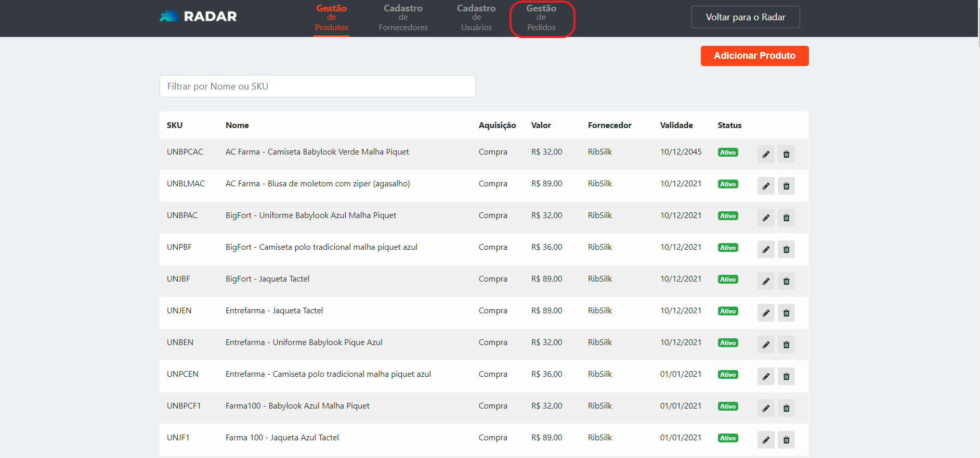Edit the UNBPCF1 Farma100 Babylook product
This screenshot has height=458, width=980.
(x=765, y=408)
